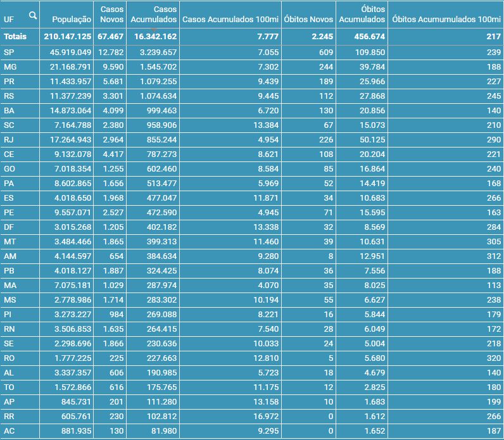The height and width of the screenshot is (440, 504).
Task: Click the Totais row label
Action: point(15,37)
